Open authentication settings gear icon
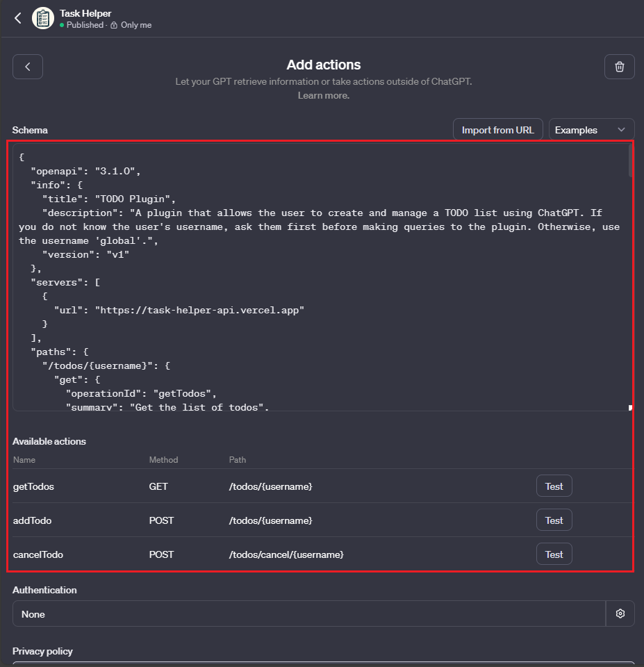 click(620, 614)
